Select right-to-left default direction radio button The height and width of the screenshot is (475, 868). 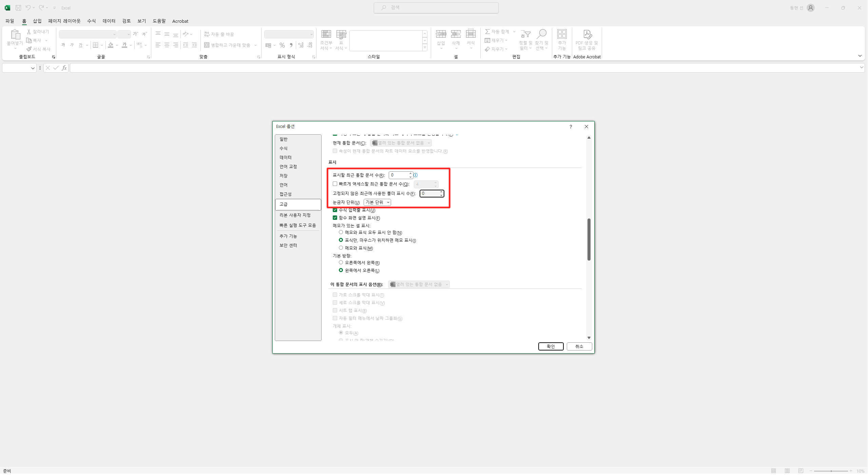pos(341,263)
